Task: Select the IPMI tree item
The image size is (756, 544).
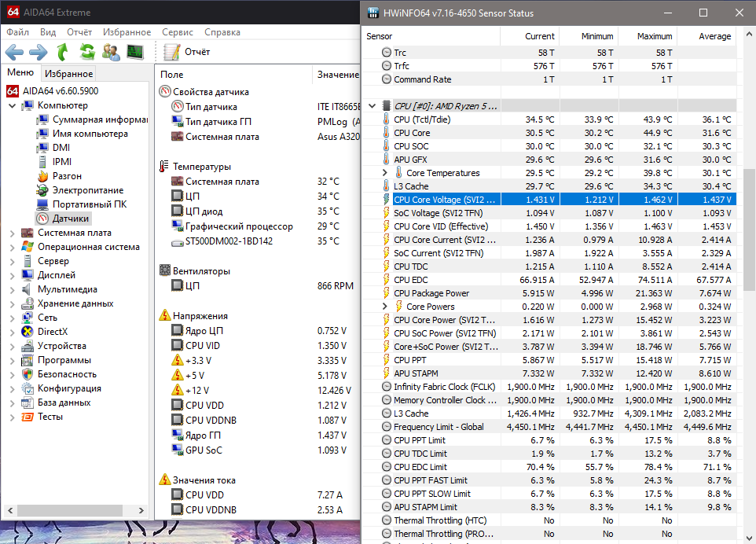Action: click(54, 162)
